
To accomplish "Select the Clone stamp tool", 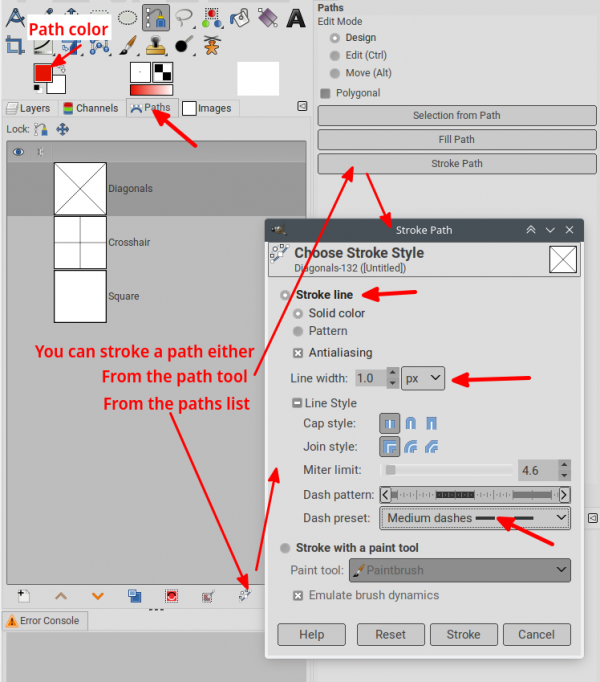I will 155,45.
